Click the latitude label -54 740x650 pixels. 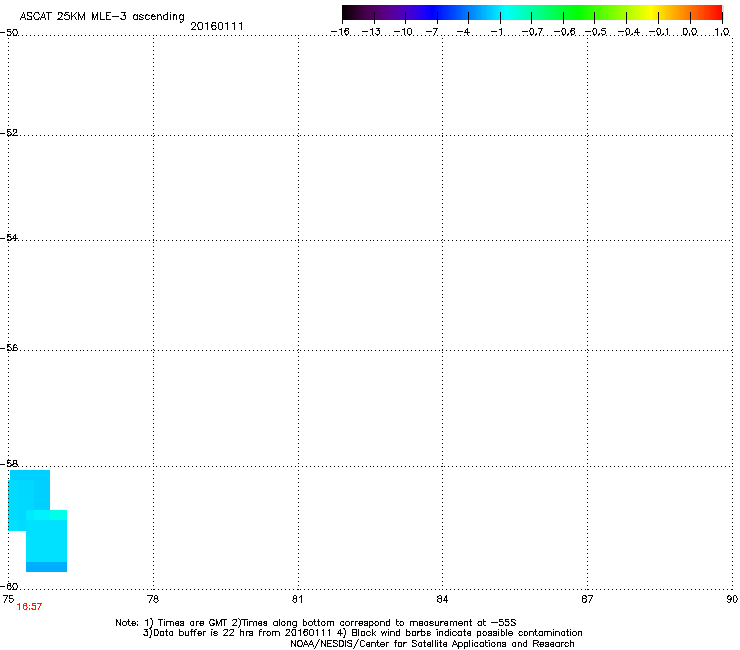pos(9,237)
